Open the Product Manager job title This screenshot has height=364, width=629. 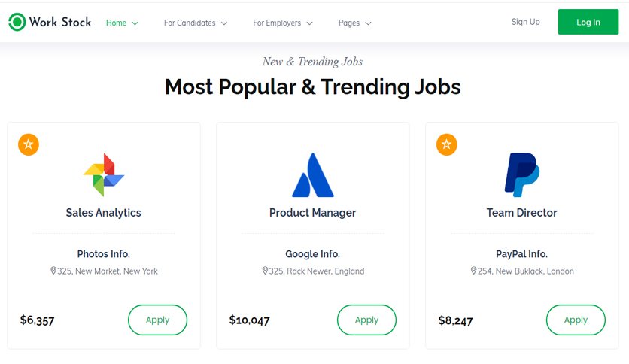(312, 213)
